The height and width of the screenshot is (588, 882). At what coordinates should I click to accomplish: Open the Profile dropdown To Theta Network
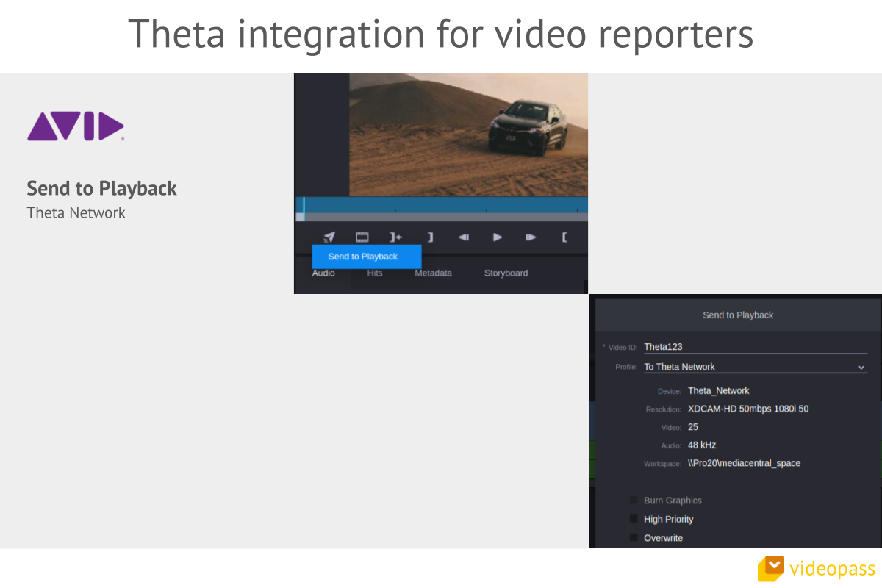pos(756,367)
